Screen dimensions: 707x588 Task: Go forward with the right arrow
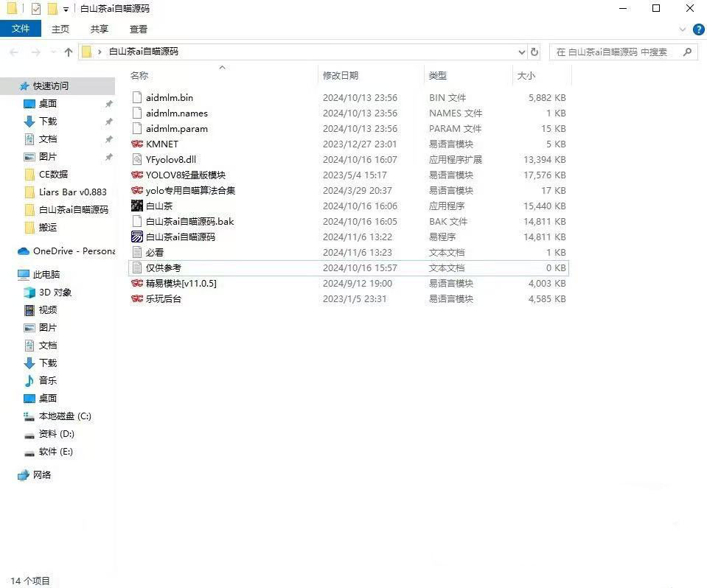pos(35,52)
